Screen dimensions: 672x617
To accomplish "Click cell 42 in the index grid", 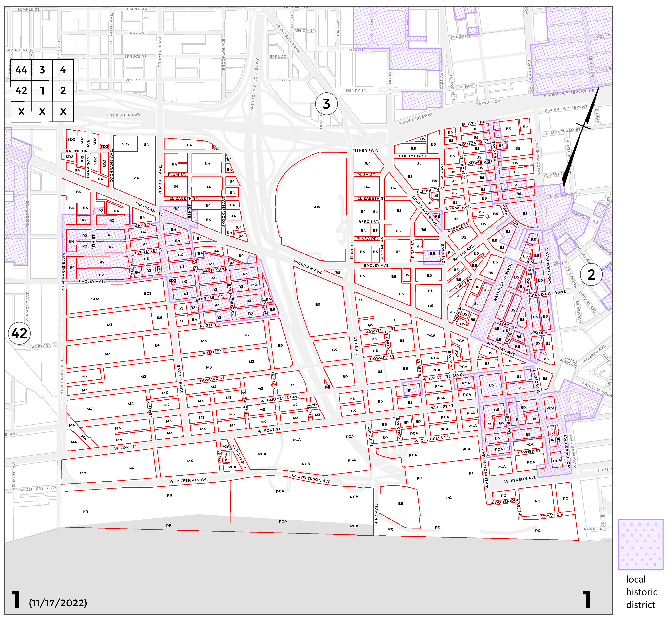I will (x=21, y=90).
